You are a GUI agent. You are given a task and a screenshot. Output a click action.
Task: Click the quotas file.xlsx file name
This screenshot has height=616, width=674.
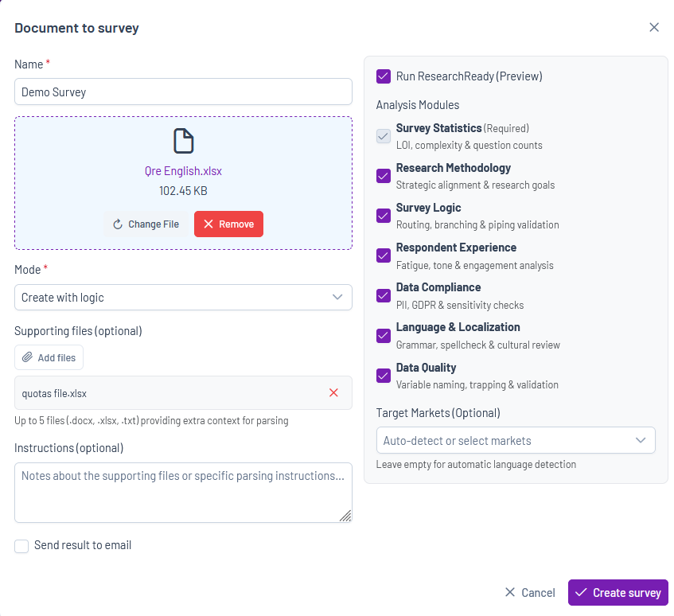point(54,393)
